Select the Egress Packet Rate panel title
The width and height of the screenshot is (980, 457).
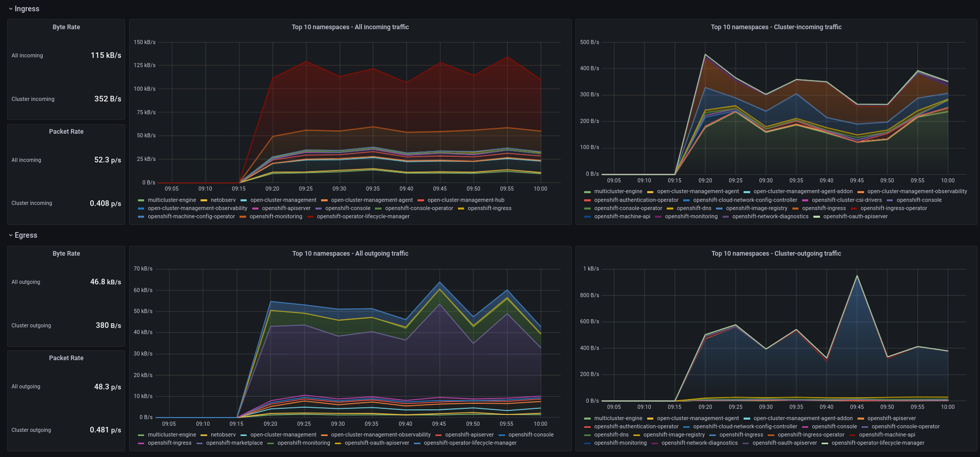66,358
